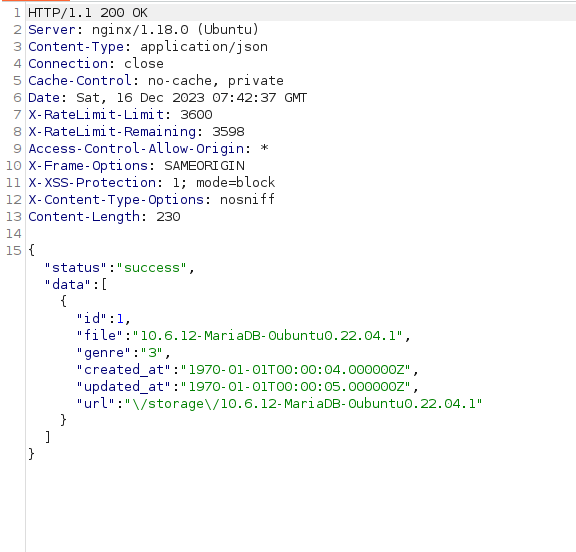Image resolution: width=576 pixels, height=552 pixels.
Task: Select the Date header name
Action: pos(44,98)
